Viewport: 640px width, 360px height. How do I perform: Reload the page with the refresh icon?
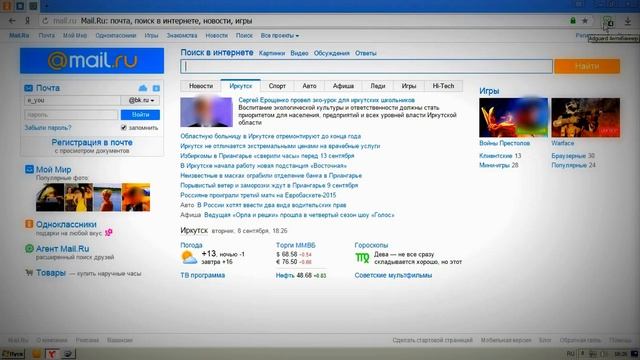[45, 21]
